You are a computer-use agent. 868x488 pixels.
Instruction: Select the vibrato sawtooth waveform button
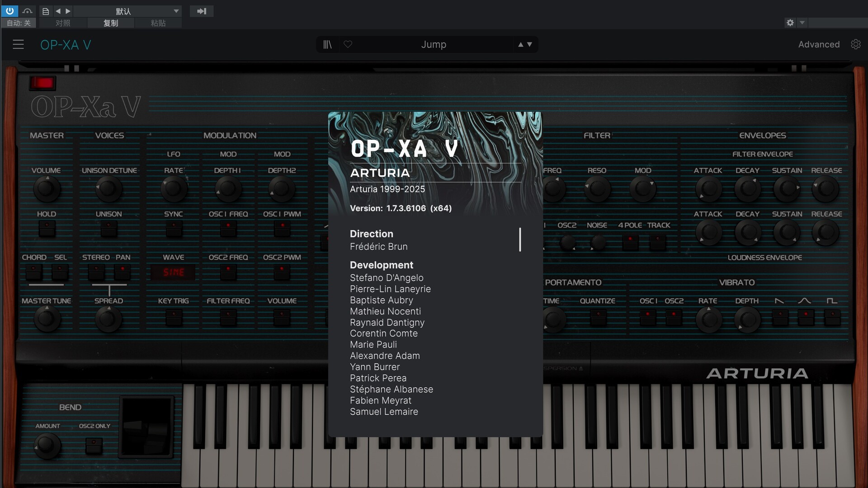[x=780, y=318]
